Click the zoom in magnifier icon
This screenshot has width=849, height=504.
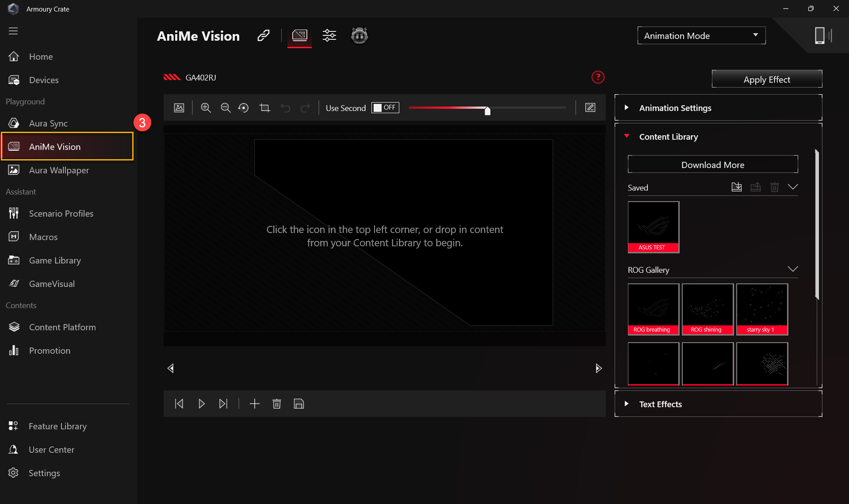(x=206, y=108)
